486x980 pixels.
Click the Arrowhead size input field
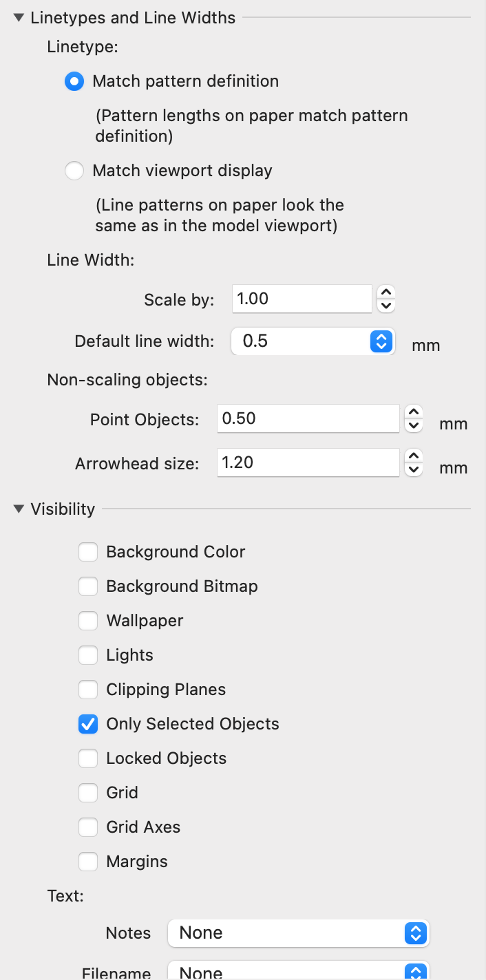(x=308, y=462)
